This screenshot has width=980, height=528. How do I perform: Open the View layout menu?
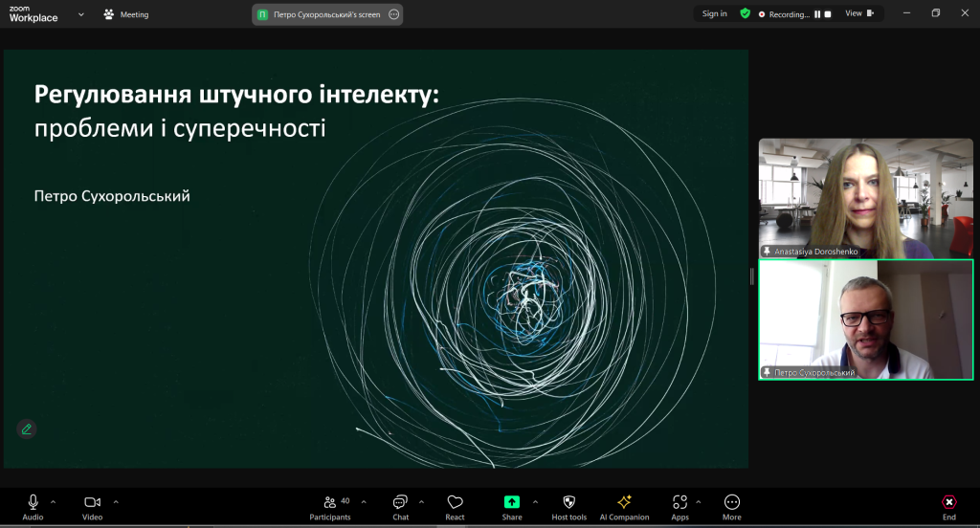[859, 13]
